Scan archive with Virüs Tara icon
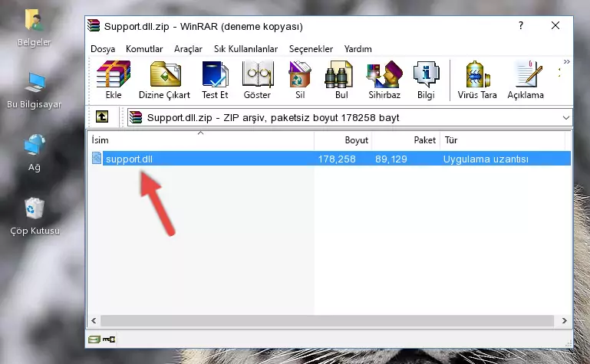The image size is (590, 364). (x=477, y=74)
